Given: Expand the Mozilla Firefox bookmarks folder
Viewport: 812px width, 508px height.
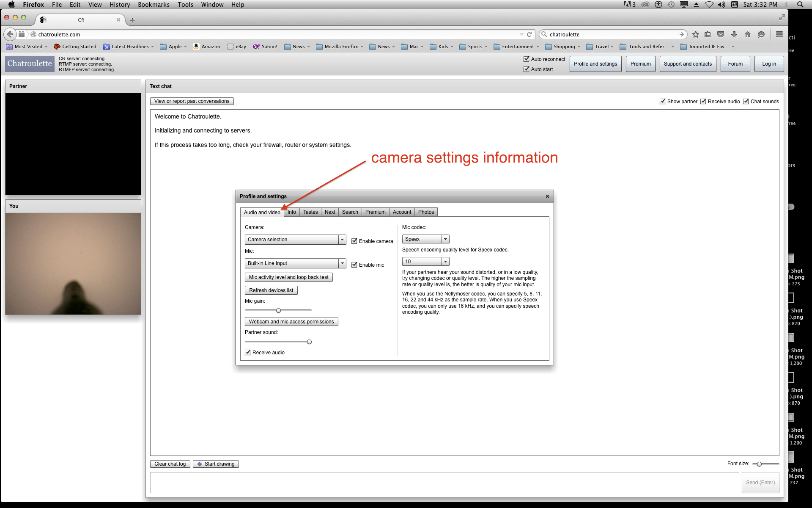Looking at the screenshot, I should click(340, 47).
